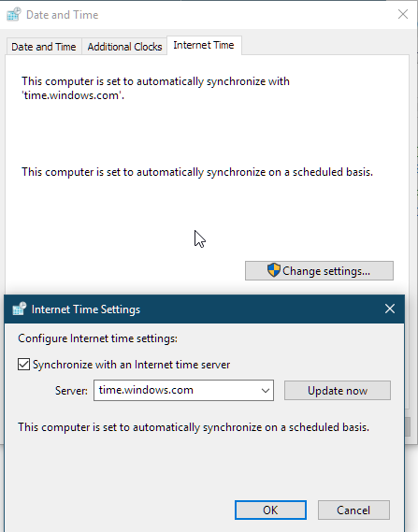
Task: Select the Internet Time tab
Action: coord(204,45)
